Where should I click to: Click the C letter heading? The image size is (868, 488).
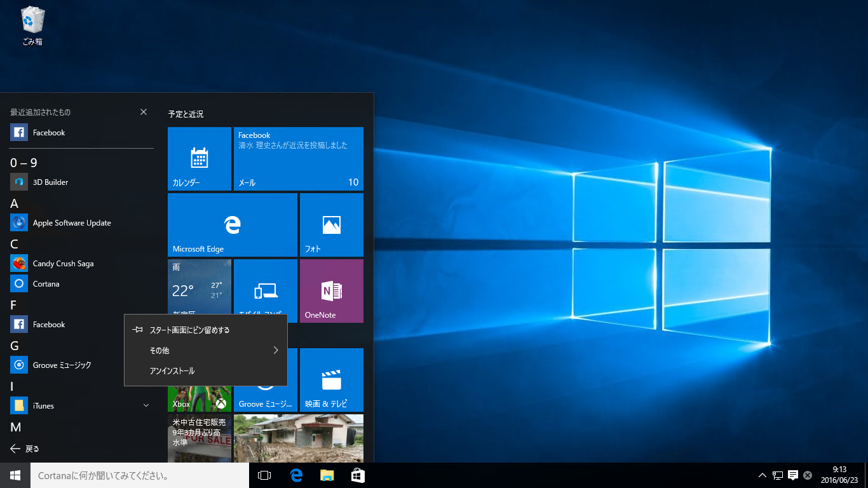point(14,244)
